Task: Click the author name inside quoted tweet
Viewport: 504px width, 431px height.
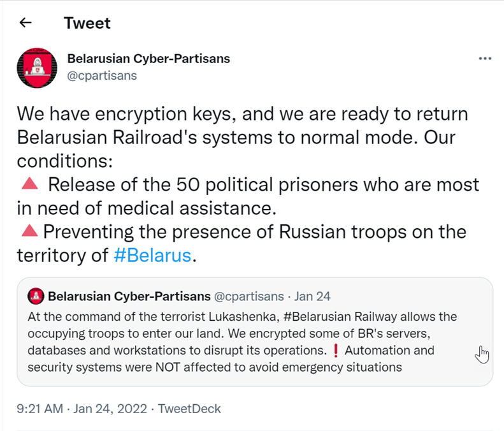Action: [x=129, y=296]
